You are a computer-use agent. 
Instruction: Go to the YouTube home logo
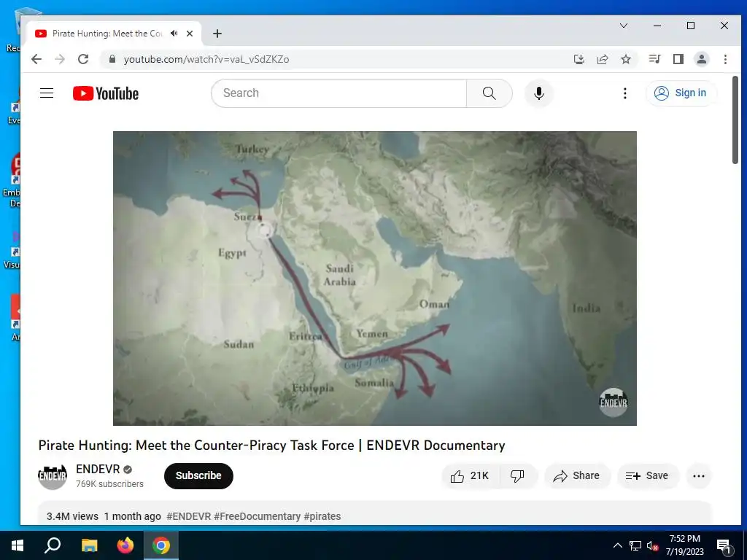point(106,93)
